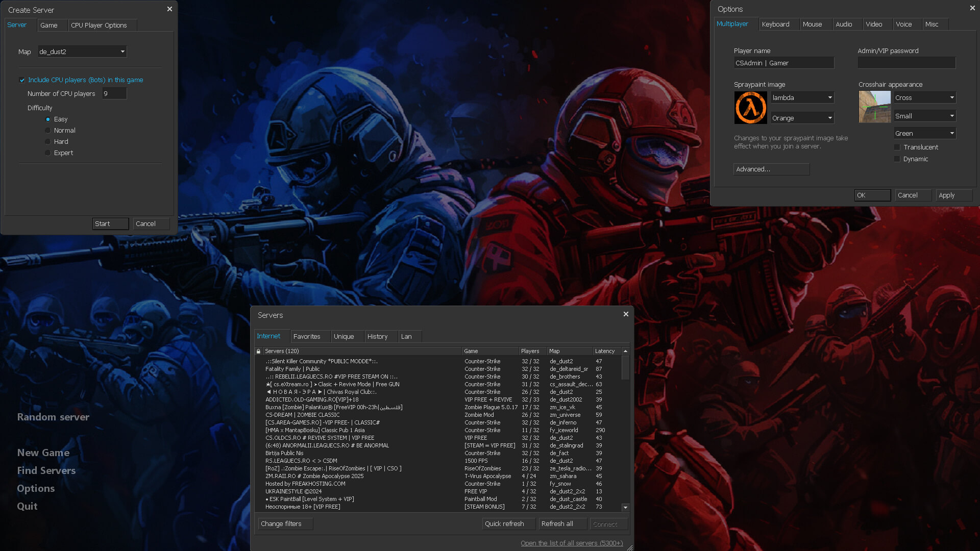The width and height of the screenshot is (980, 551).
Task: Click the server list scroll down arrow
Action: tap(625, 508)
